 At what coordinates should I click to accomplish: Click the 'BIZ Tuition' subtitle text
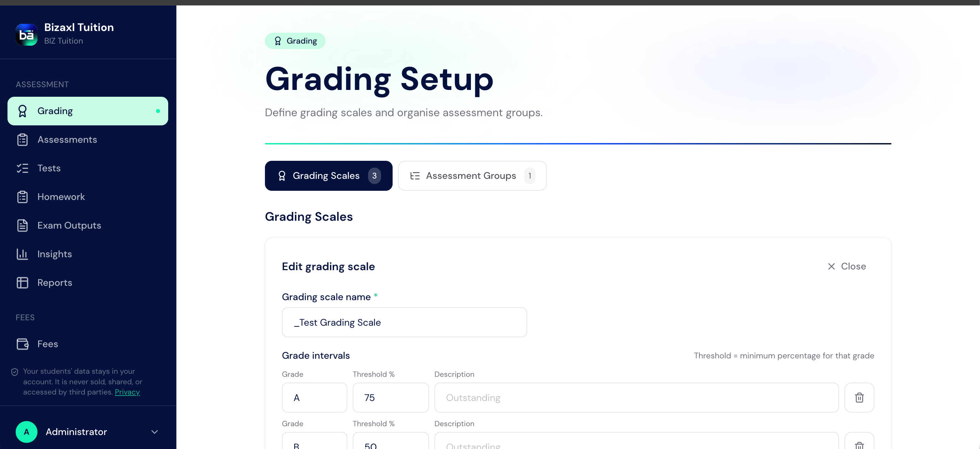point(63,41)
